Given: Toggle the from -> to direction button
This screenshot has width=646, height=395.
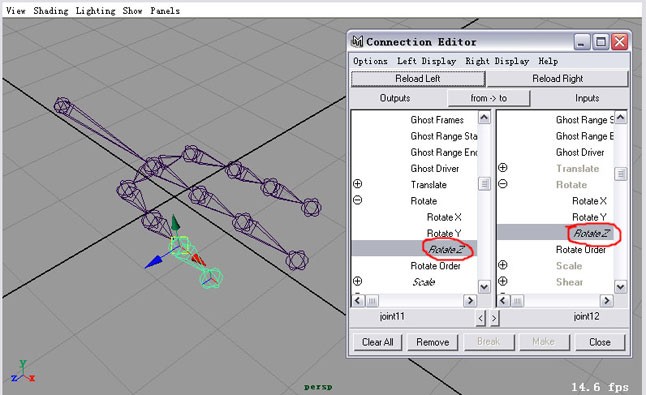Looking at the screenshot, I should [489, 98].
